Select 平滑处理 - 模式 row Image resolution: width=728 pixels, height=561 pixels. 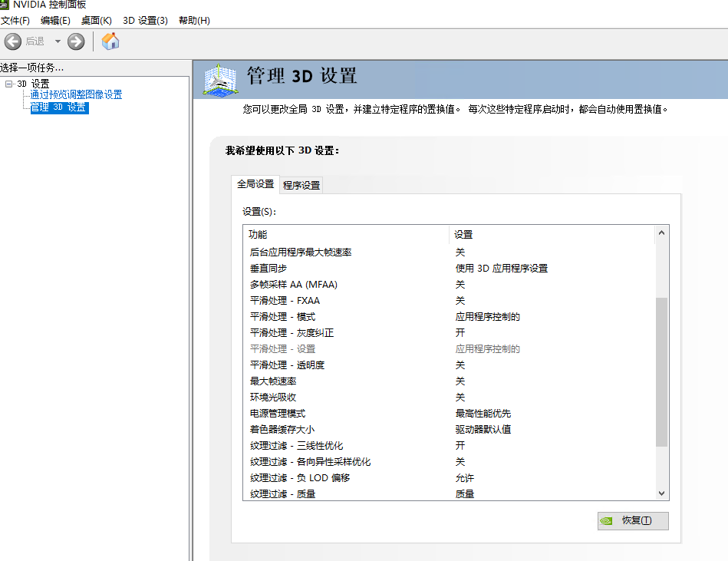(x=449, y=317)
